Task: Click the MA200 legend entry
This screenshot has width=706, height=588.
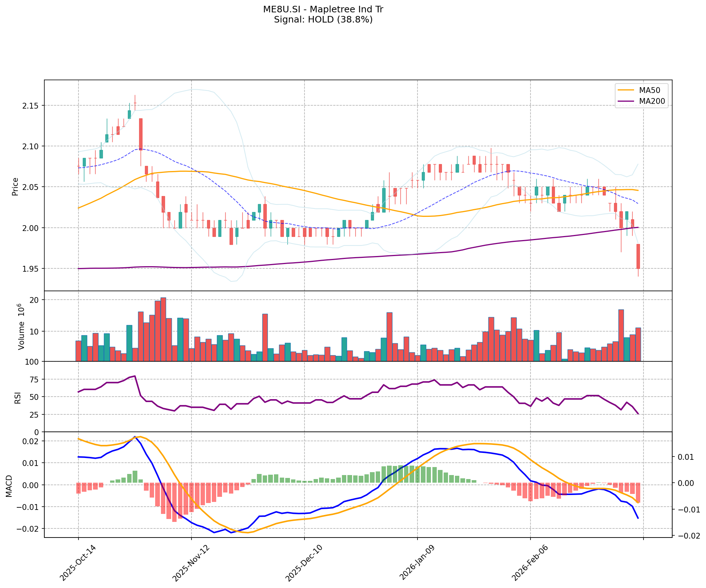Action: [652, 101]
